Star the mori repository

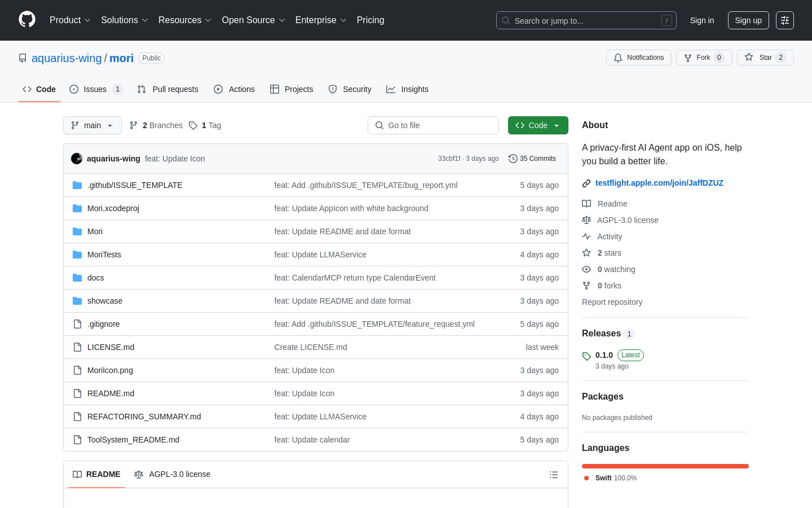pos(765,58)
